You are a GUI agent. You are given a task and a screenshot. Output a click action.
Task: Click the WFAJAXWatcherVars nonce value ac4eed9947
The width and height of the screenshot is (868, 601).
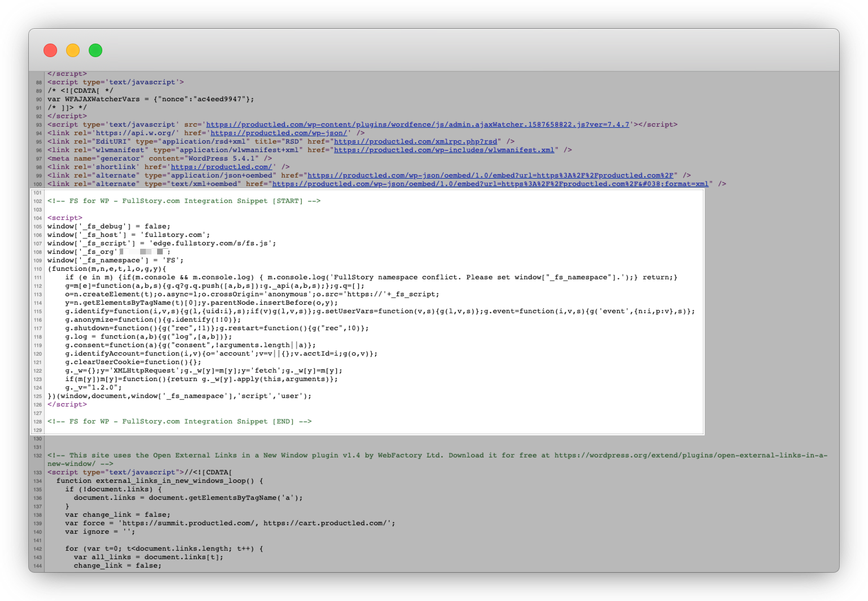[x=220, y=99]
